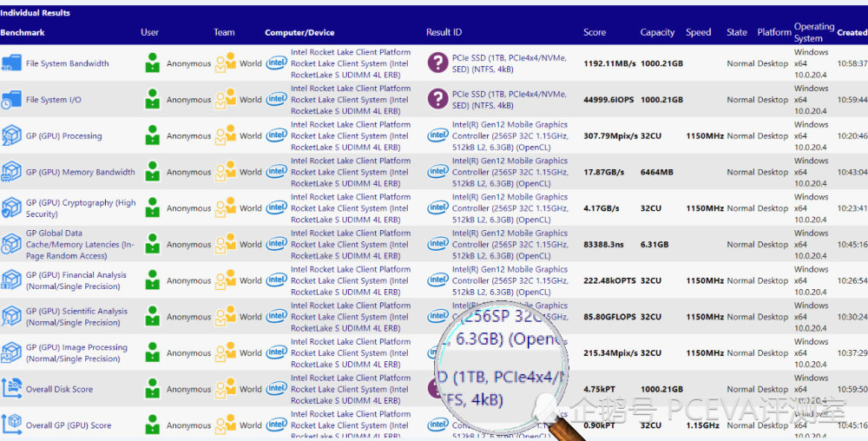This screenshot has height=441, width=868.
Task: Open Gen12 Mobile Graphics result in GP (GPU) Memory Bandwidth row
Action: click(x=510, y=172)
